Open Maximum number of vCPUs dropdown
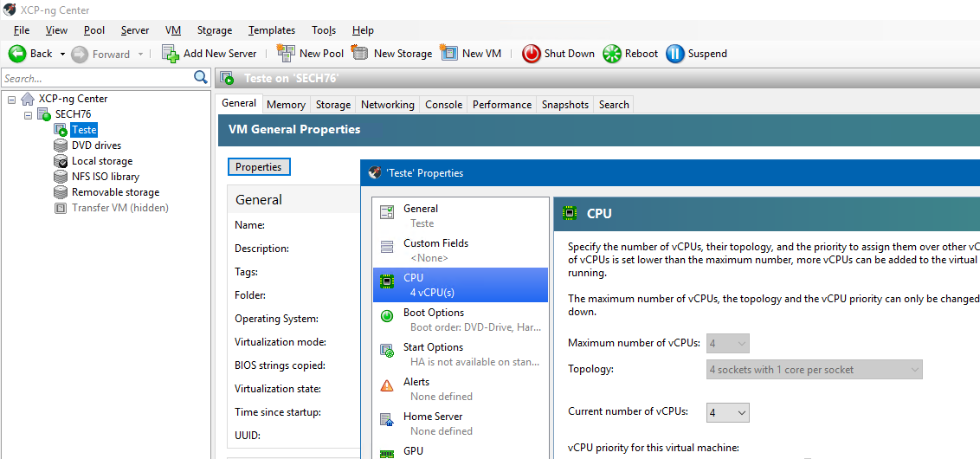 (x=727, y=343)
